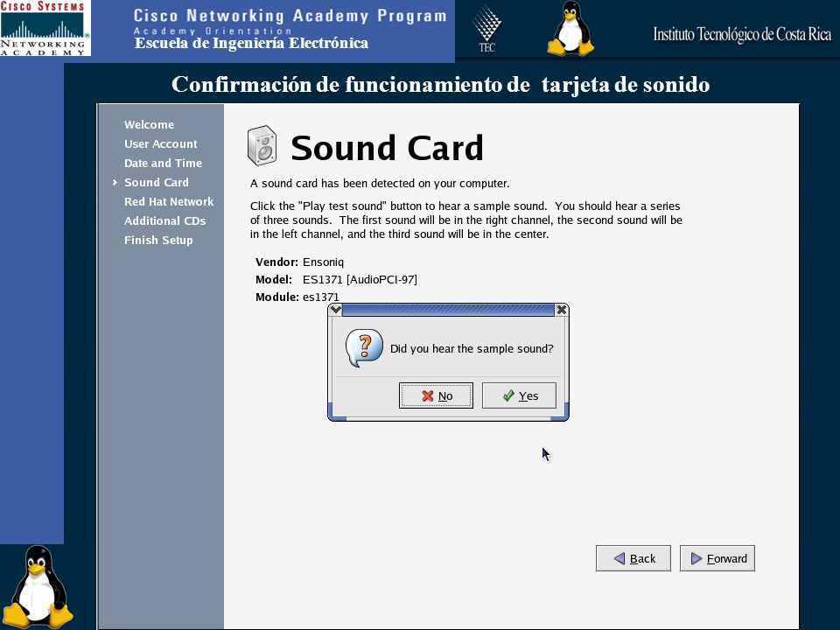
Task: Click the question mark dialog icon
Action: tap(364, 348)
